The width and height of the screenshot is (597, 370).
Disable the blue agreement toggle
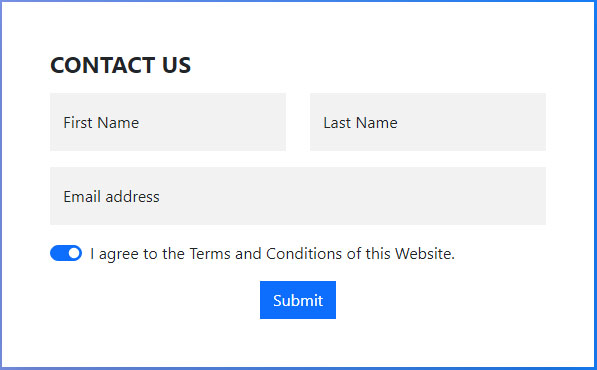(x=66, y=253)
